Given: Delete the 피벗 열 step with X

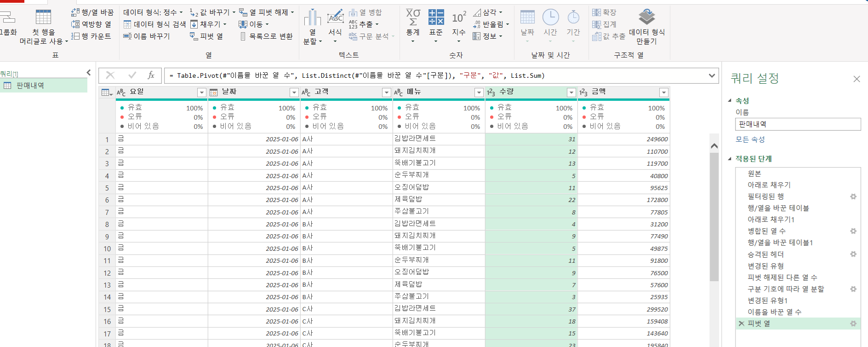Looking at the screenshot, I should pos(741,324).
